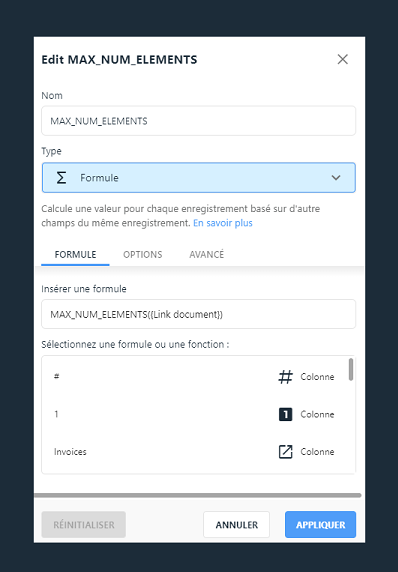398x572 pixels.
Task: Select the # column entry
Action: click(x=195, y=377)
